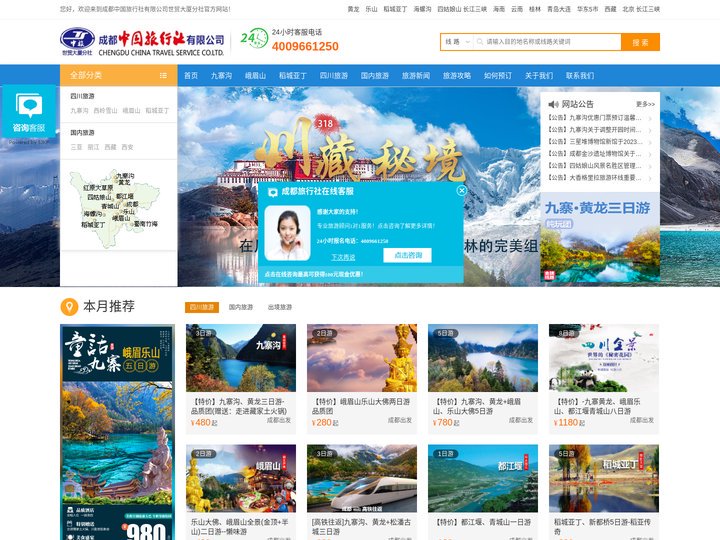Open the 四川全景八日游 ¥1180 tour card
Screen dimensions: 720x540
tap(604, 379)
